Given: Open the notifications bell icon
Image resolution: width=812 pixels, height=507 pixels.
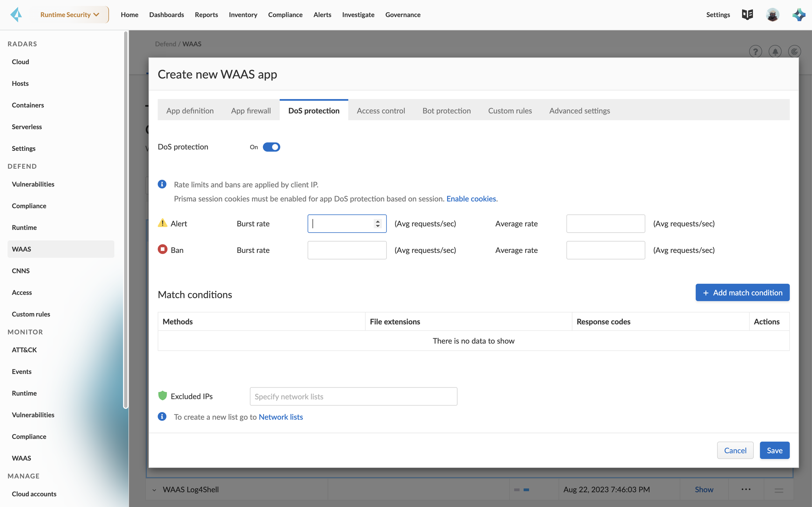Looking at the screenshot, I should pyautogui.click(x=775, y=52).
